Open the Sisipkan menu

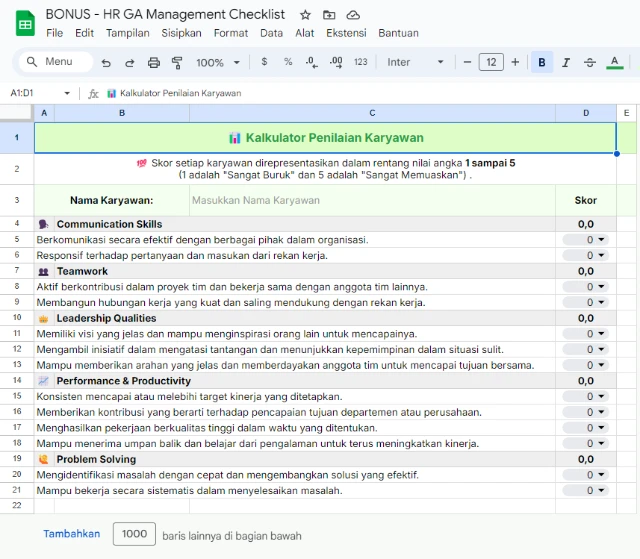coord(181,33)
